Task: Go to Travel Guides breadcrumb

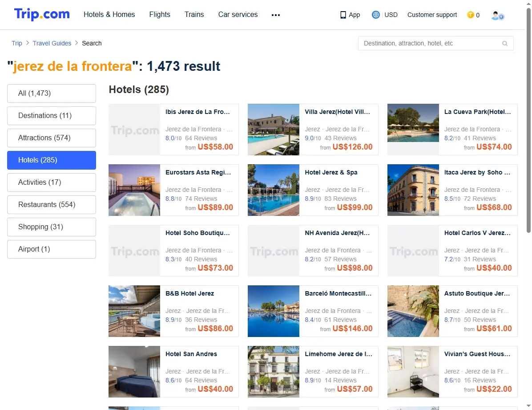Action: (x=52, y=43)
